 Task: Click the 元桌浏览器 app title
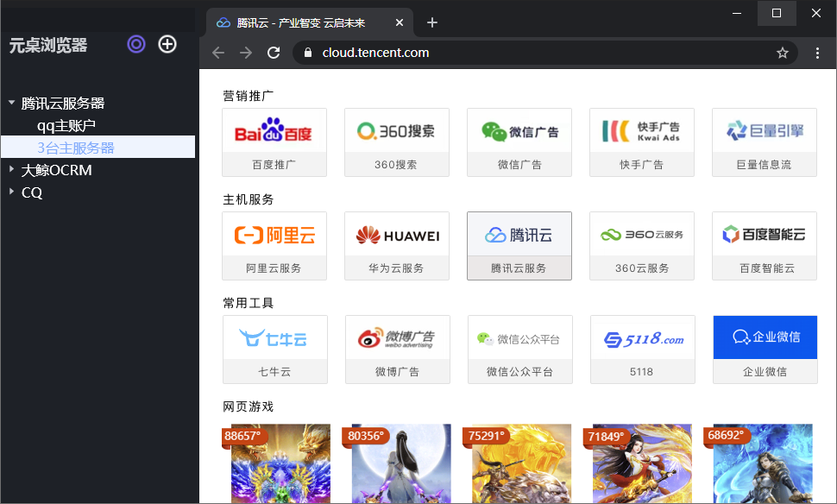48,46
